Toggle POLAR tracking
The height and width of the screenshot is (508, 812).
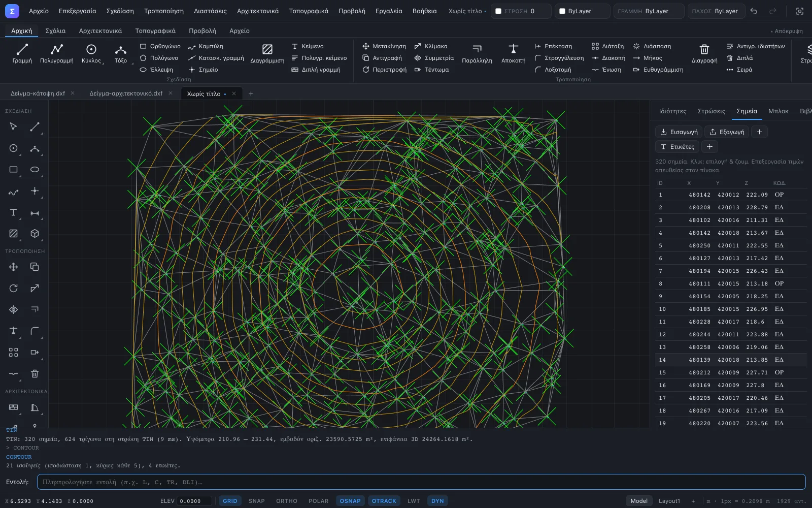(319, 501)
